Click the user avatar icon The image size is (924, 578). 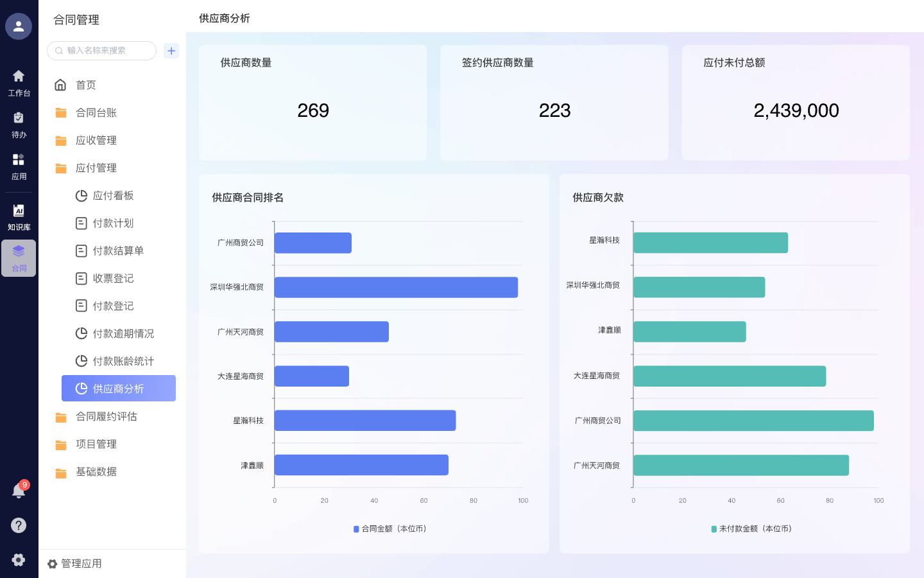19,26
